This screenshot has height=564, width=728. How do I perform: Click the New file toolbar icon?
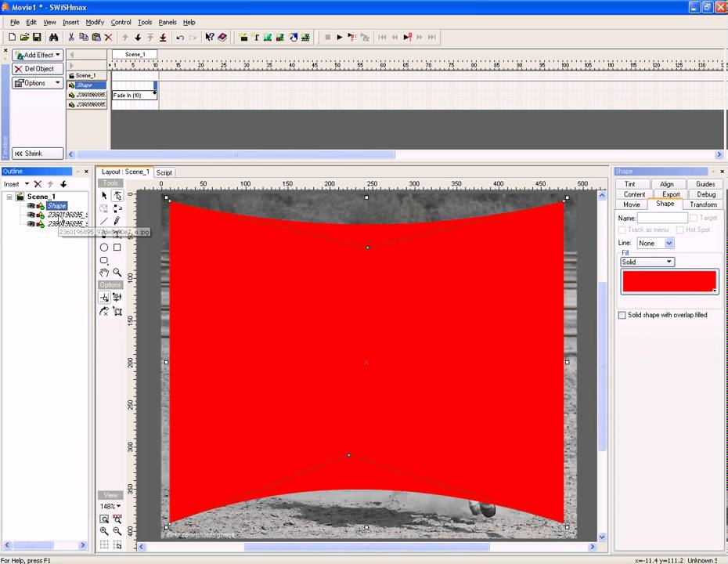(x=12, y=37)
